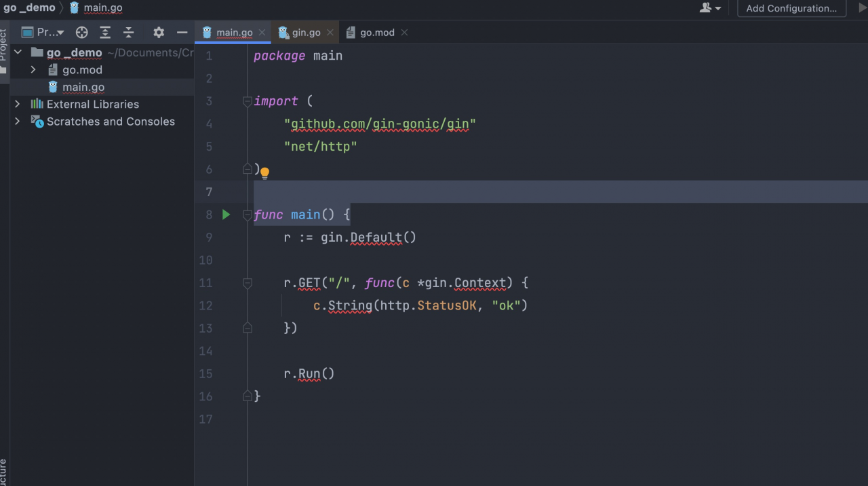Screen dimensions: 868x486
Task: Close the go.mod tab
Action: point(405,33)
